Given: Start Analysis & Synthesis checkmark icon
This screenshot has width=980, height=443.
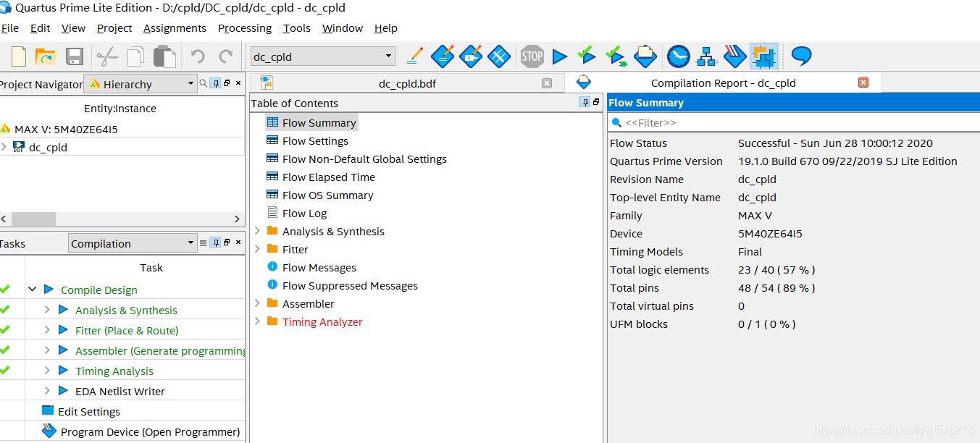Looking at the screenshot, I should pyautogui.click(x=587, y=55).
